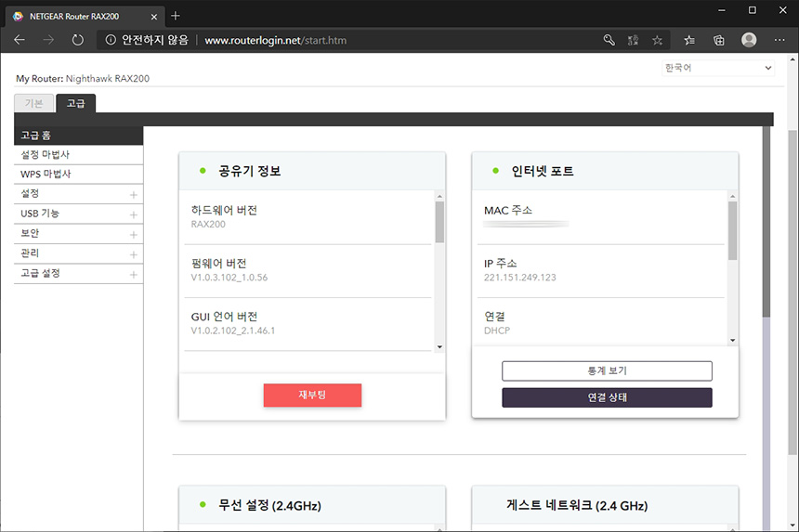The height and width of the screenshot is (532, 799).
Task: Open saved passwords key icon
Action: click(x=609, y=40)
